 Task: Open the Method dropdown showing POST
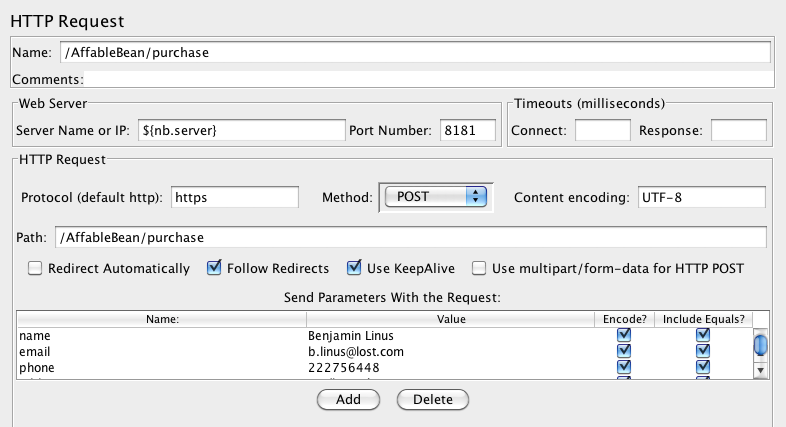pos(435,197)
